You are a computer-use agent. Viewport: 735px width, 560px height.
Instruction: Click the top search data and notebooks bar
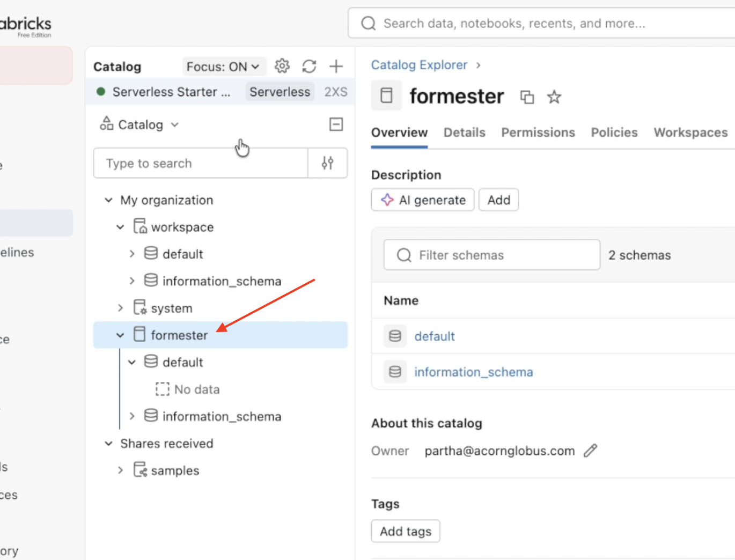(542, 24)
